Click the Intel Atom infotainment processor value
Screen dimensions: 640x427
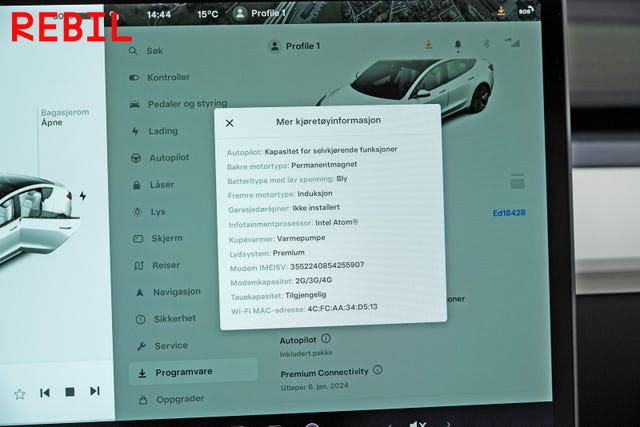click(x=337, y=223)
